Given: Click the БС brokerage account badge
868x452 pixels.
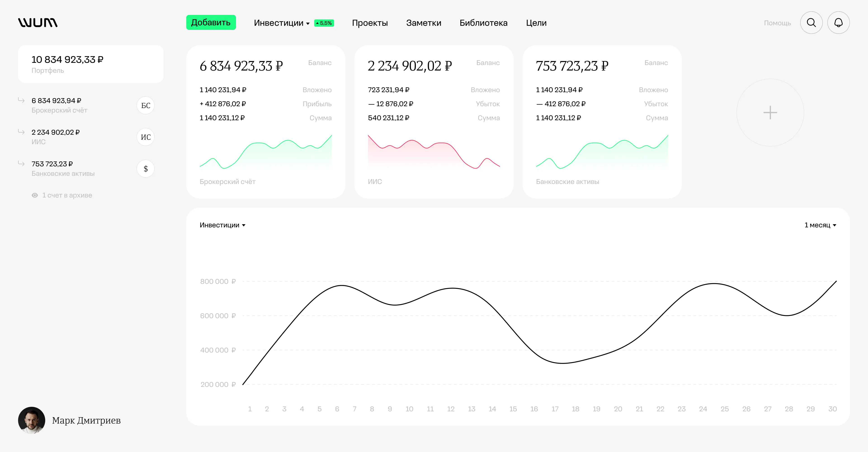Looking at the screenshot, I should [x=146, y=105].
